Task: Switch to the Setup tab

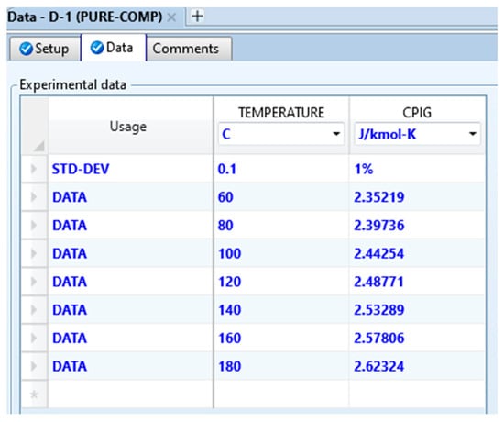Action: (44, 49)
